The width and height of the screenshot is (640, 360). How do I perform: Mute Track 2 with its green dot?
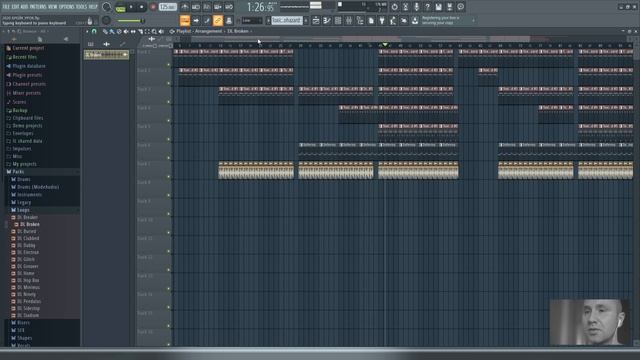click(x=169, y=83)
